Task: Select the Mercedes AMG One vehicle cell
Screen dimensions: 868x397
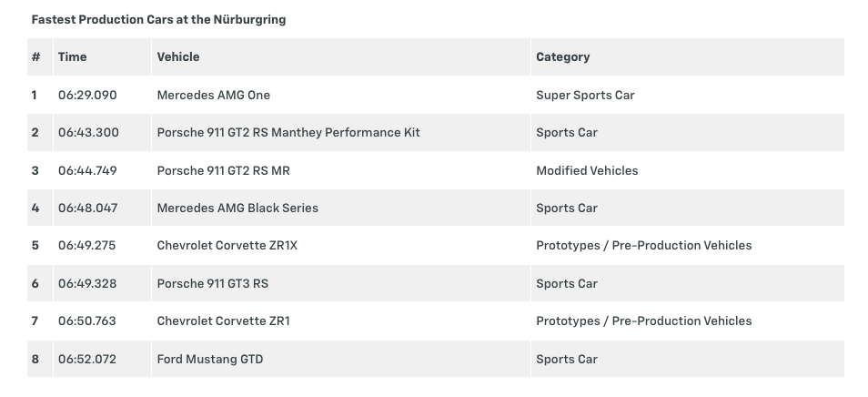Action: 214,95
